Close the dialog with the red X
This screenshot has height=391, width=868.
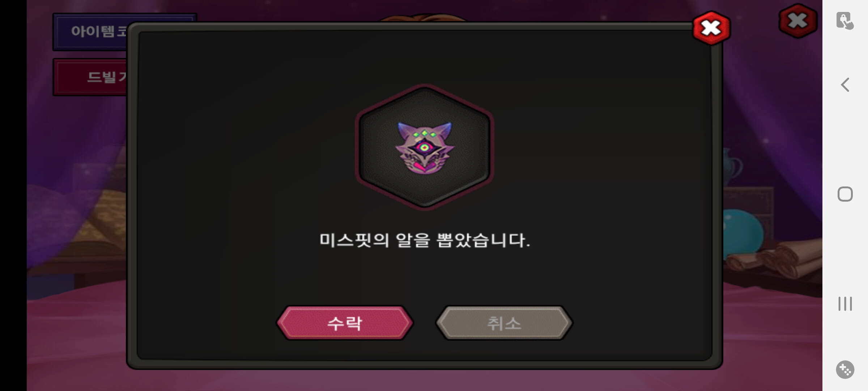pos(711,28)
